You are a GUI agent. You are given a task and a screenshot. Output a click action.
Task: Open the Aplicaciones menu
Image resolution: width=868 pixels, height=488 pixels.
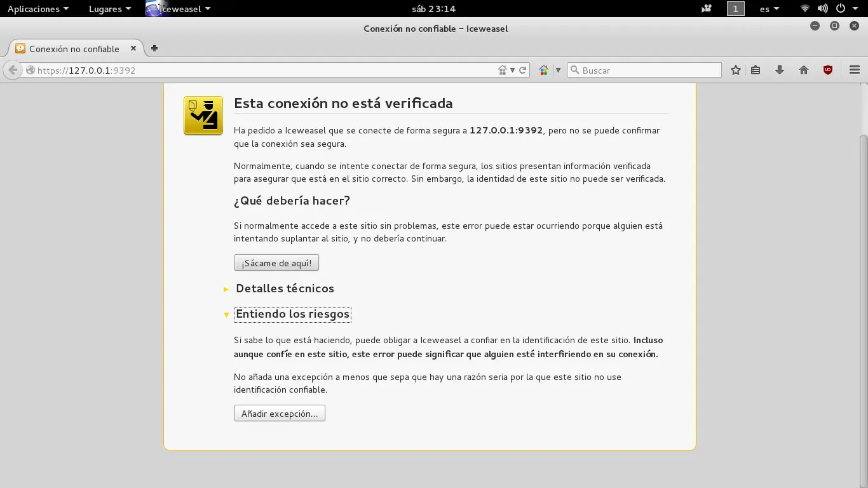(37, 9)
